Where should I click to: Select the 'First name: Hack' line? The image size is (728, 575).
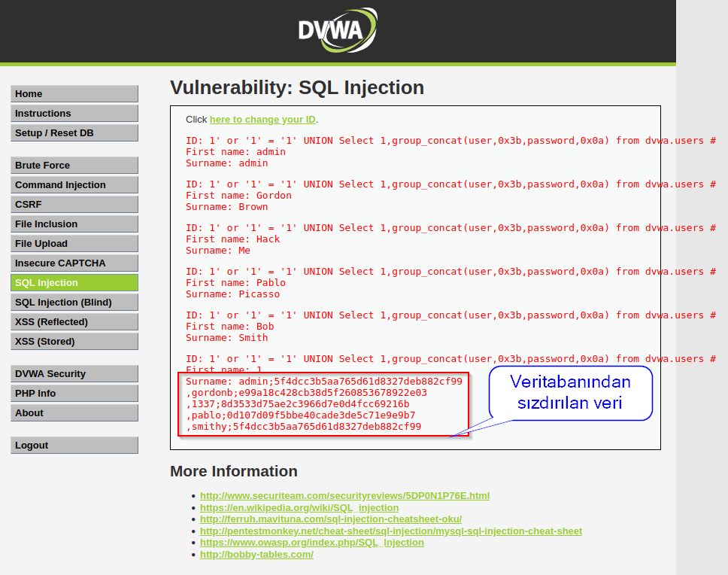tap(232, 239)
